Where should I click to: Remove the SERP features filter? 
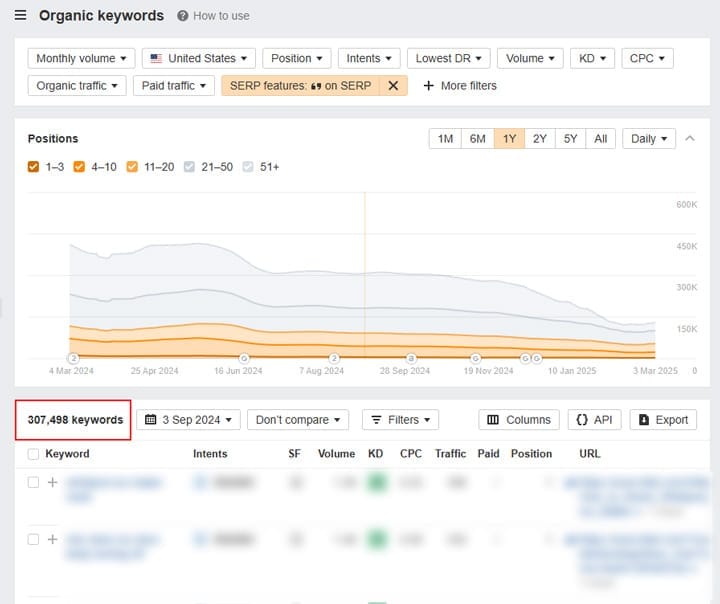[x=393, y=85]
